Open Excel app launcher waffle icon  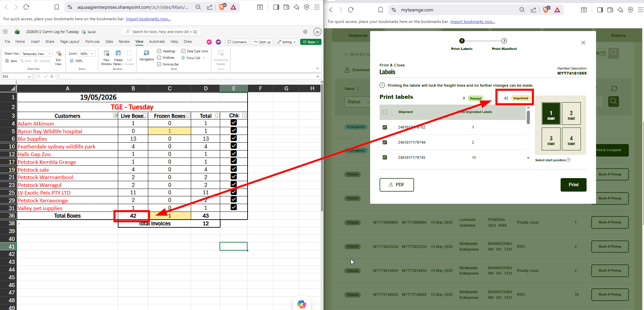click(5, 32)
